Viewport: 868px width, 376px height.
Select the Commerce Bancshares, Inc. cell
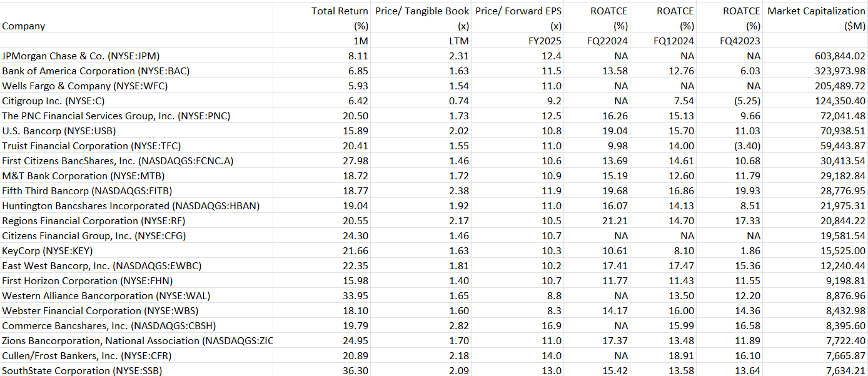tap(136, 325)
